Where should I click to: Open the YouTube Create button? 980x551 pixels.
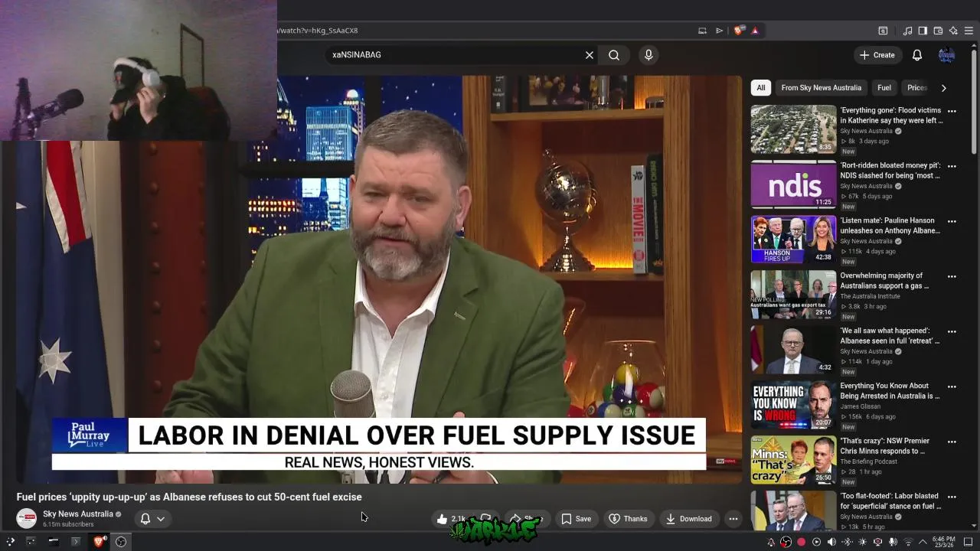877,55
